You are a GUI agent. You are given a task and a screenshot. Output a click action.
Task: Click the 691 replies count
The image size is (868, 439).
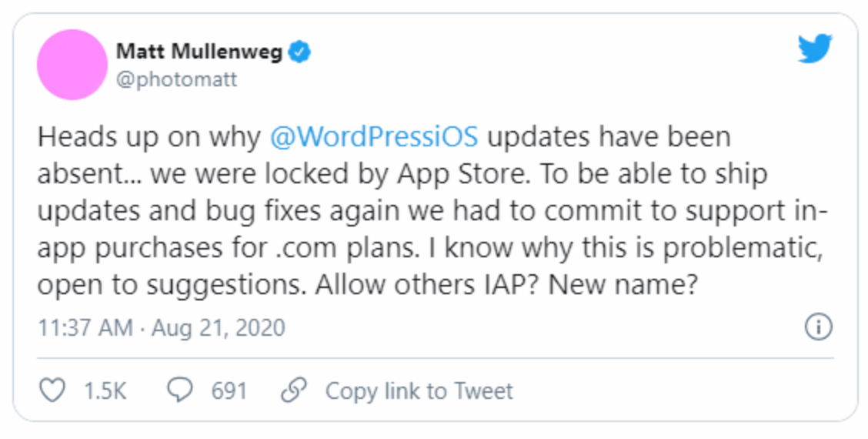[x=229, y=390]
